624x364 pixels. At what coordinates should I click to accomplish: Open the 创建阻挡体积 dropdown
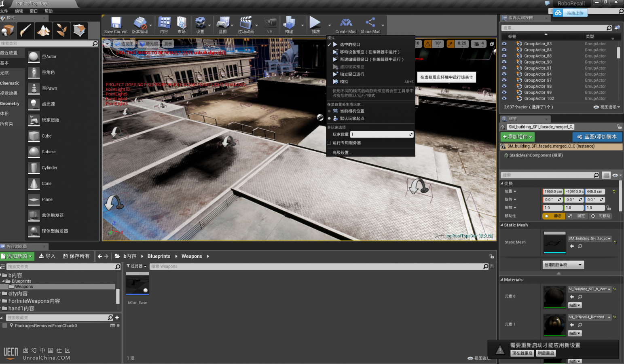tap(563, 265)
